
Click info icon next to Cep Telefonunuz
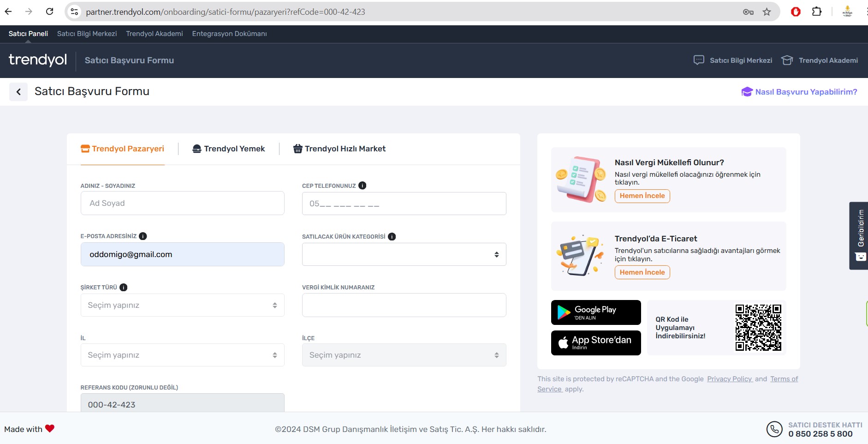pyautogui.click(x=363, y=186)
